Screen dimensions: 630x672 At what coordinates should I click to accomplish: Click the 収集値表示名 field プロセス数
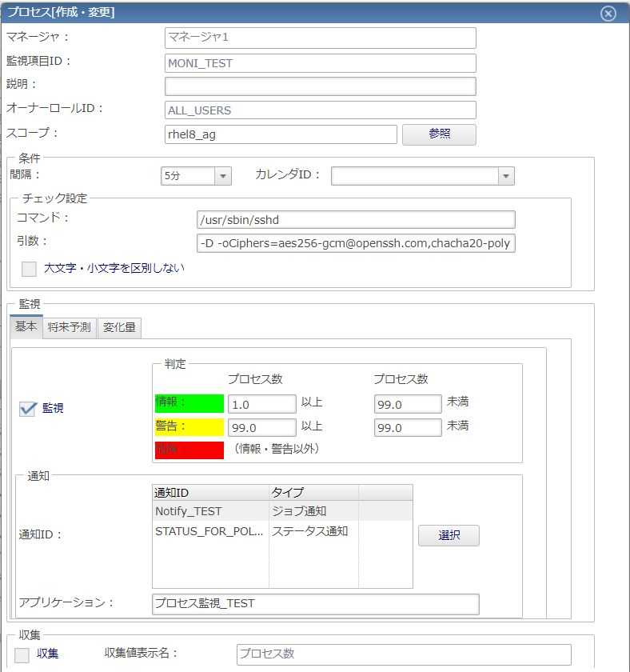point(404,654)
